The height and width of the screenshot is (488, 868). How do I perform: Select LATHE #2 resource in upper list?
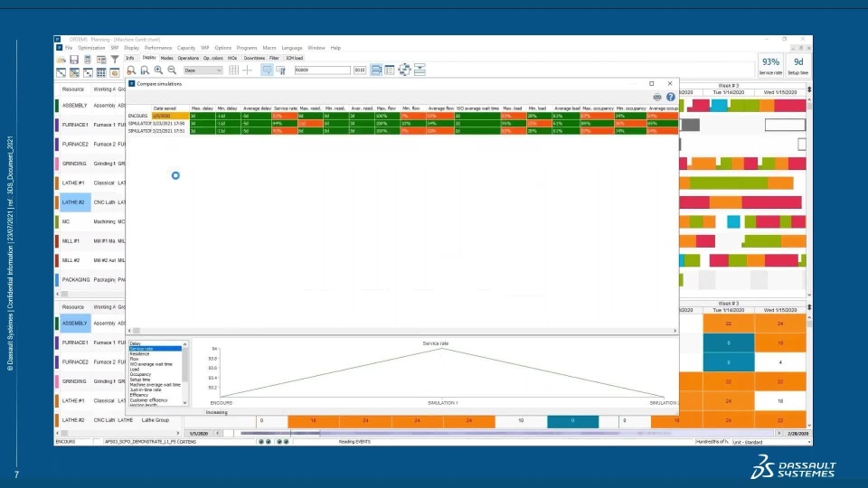73,202
